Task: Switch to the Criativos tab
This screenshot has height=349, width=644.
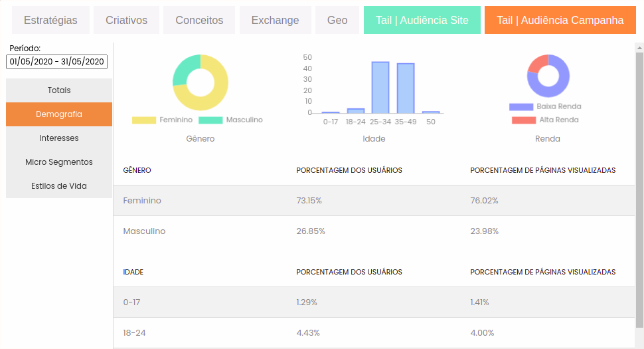Action: tap(126, 20)
